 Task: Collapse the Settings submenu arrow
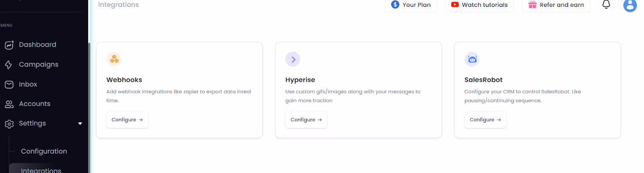[x=80, y=124]
